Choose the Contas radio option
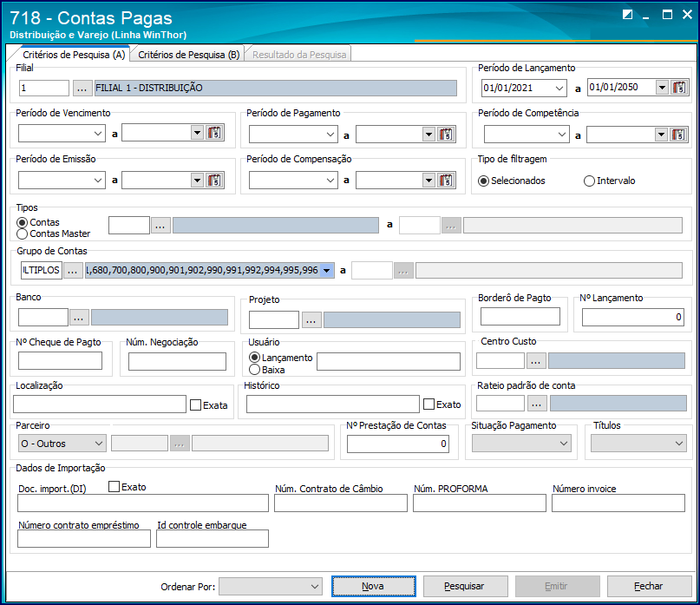 click(x=38, y=222)
